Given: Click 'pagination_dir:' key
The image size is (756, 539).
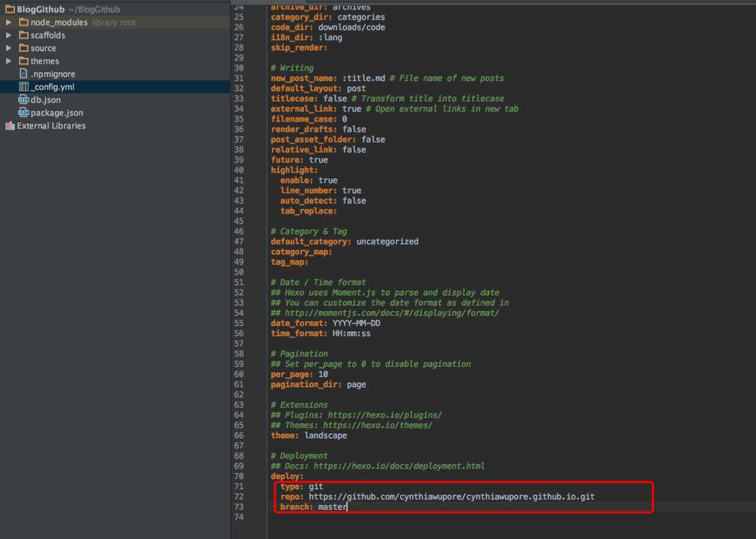Looking at the screenshot, I should [x=306, y=385].
